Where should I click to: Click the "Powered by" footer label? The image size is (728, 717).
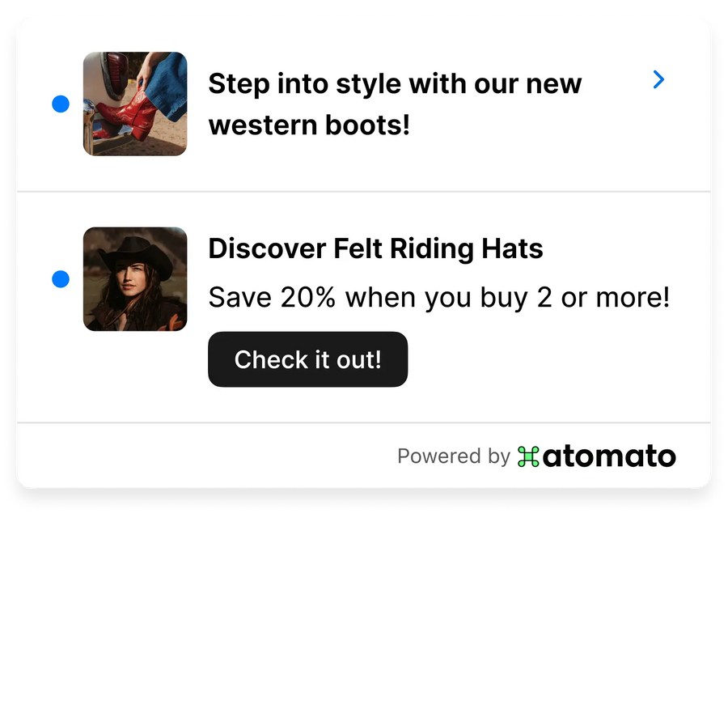(454, 456)
